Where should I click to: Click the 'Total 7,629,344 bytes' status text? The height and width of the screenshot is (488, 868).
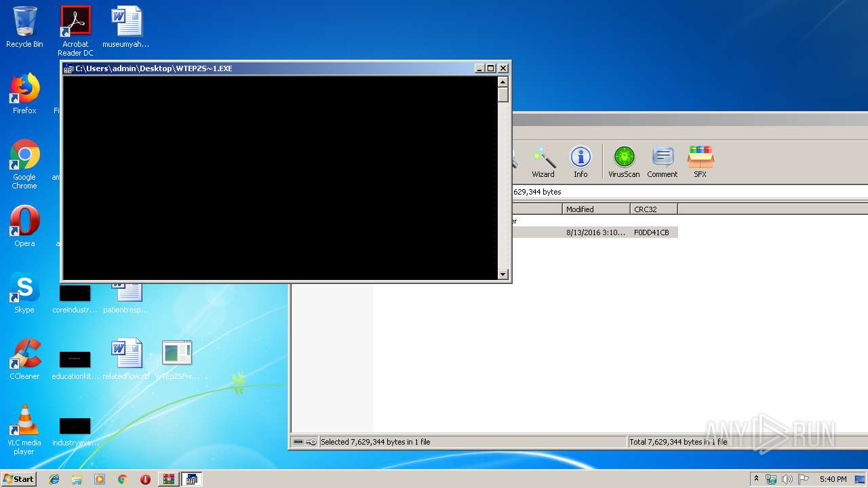tap(678, 442)
